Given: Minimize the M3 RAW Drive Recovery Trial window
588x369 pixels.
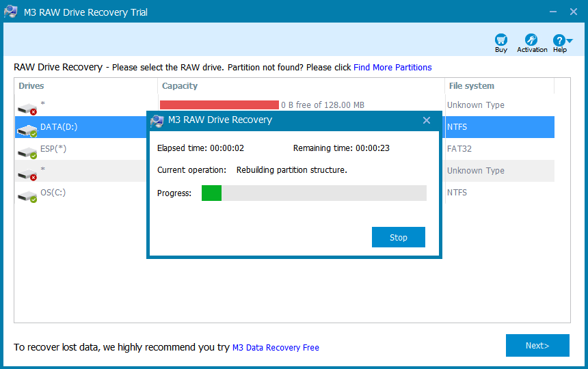Looking at the screenshot, I should [x=552, y=12].
